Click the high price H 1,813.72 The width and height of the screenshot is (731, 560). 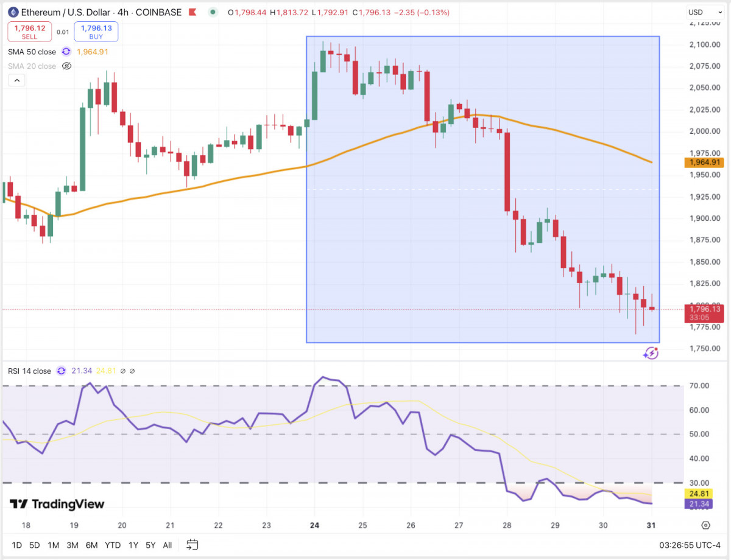tap(289, 12)
